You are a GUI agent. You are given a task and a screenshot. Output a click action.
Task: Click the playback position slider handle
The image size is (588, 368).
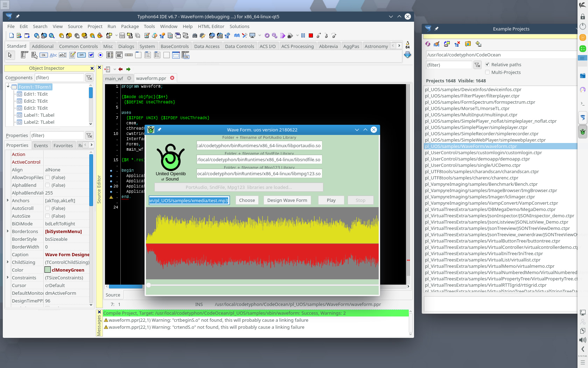[149, 285]
